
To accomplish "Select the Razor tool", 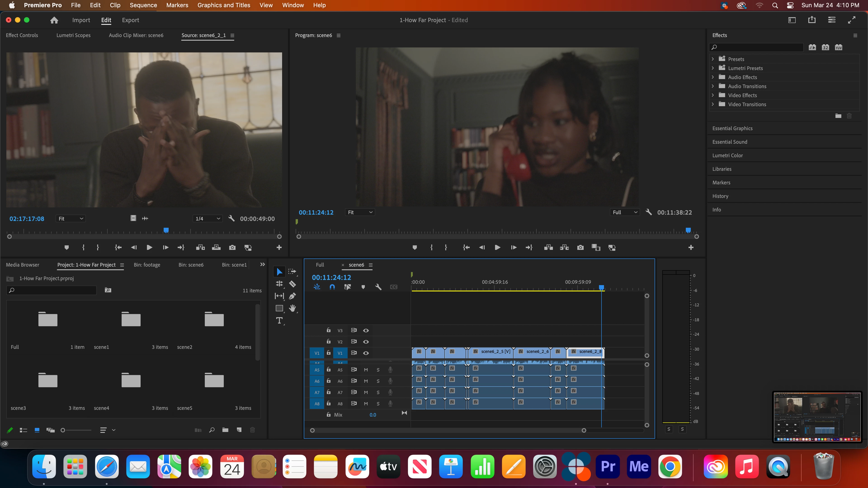I will point(292,284).
